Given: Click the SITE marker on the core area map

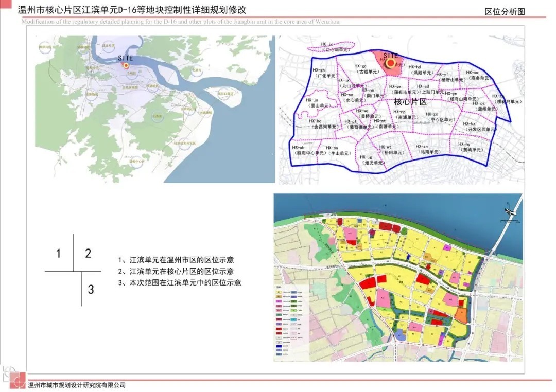Looking at the screenshot, I should (x=391, y=63).
